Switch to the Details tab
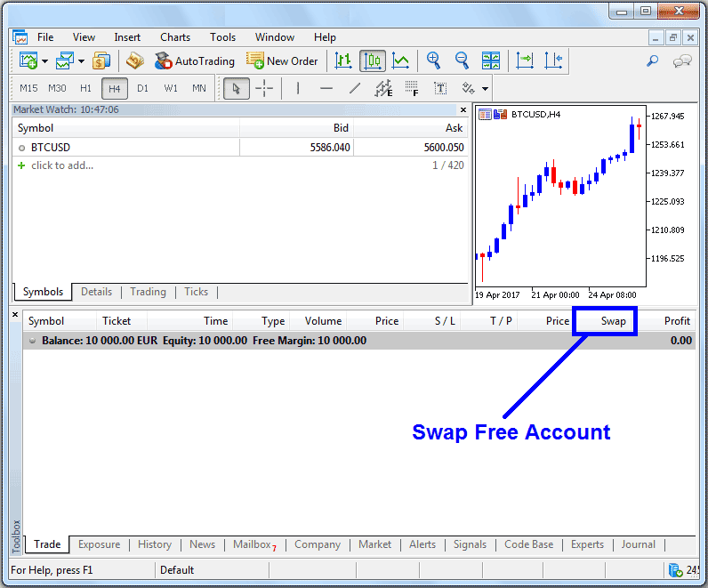The width and height of the screenshot is (708, 588). [x=97, y=292]
